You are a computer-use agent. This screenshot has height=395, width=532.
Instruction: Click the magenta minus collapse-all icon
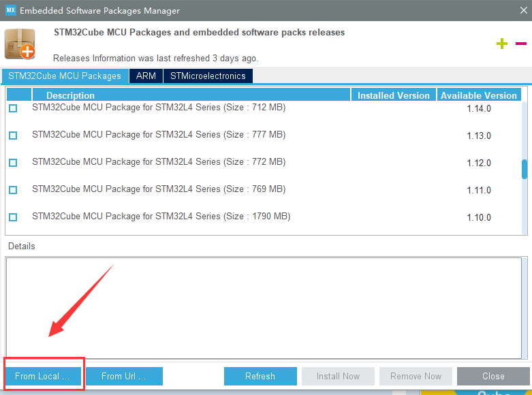coord(521,44)
